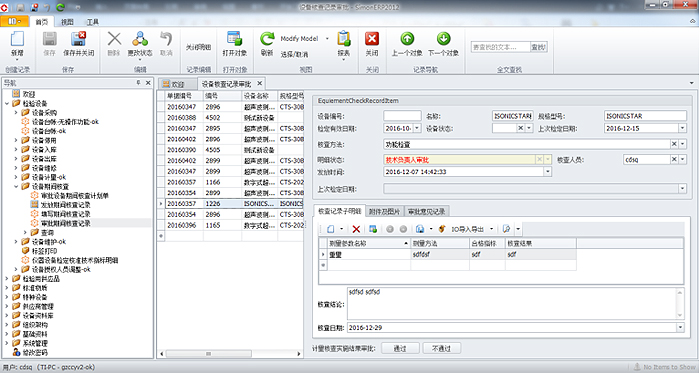This screenshot has height=373, width=700.
Task: Clear the 核查方法 field with its X
Action: pos(674,144)
